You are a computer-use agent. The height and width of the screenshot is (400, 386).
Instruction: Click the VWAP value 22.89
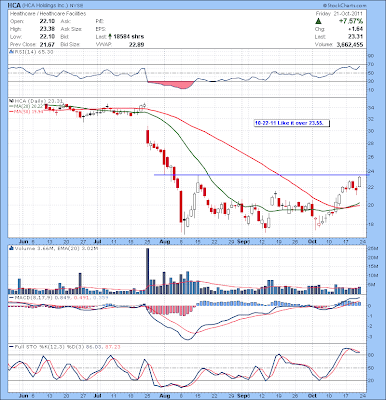(x=137, y=44)
